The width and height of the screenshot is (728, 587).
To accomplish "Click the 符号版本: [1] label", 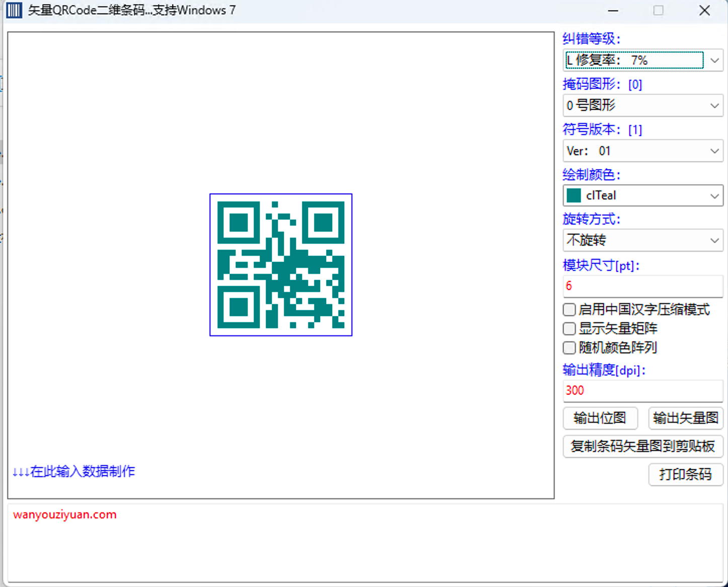I will pyautogui.click(x=602, y=129).
